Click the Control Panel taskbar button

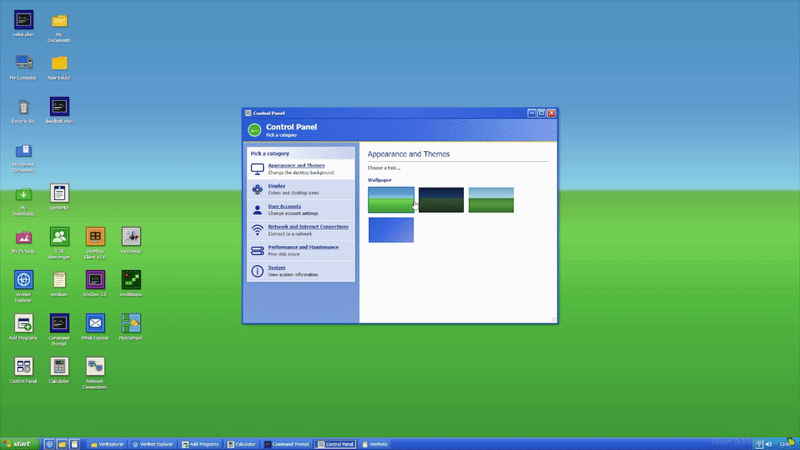point(335,444)
